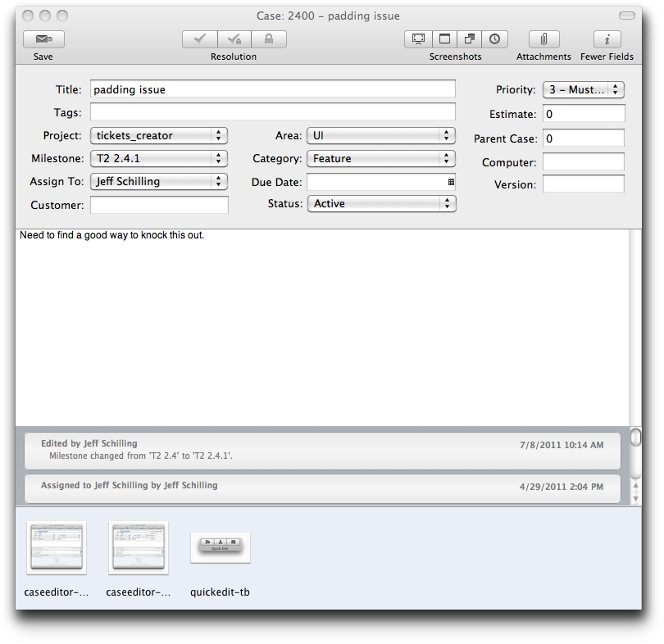Select the 'Edited by Jeff Schilling' history entry
Viewport: 664px width, 644px height.
click(322, 450)
